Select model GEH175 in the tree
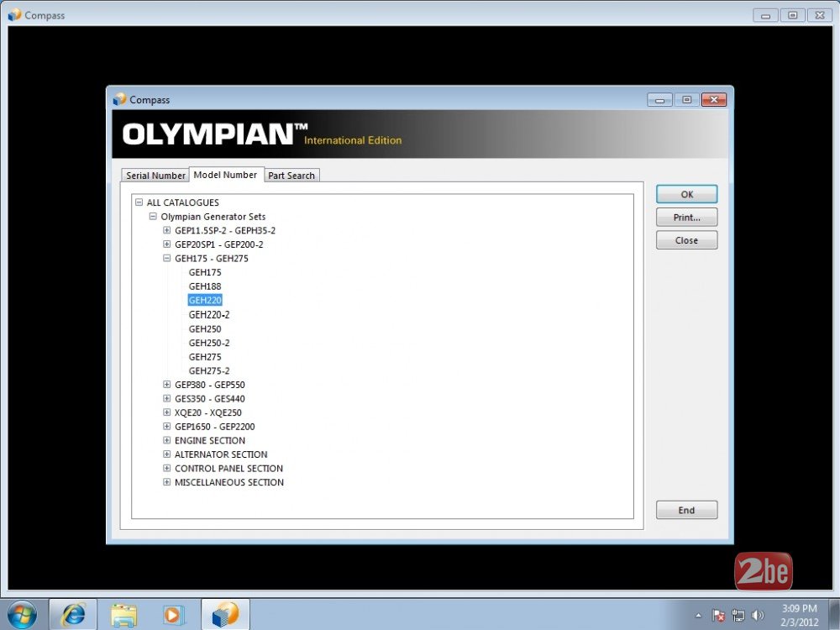This screenshot has width=840, height=630. click(205, 273)
